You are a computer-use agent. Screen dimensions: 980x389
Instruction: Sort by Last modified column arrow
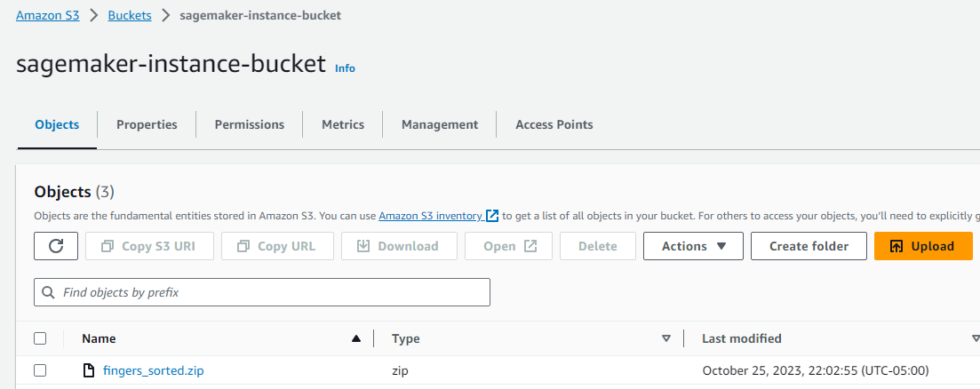click(976, 338)
